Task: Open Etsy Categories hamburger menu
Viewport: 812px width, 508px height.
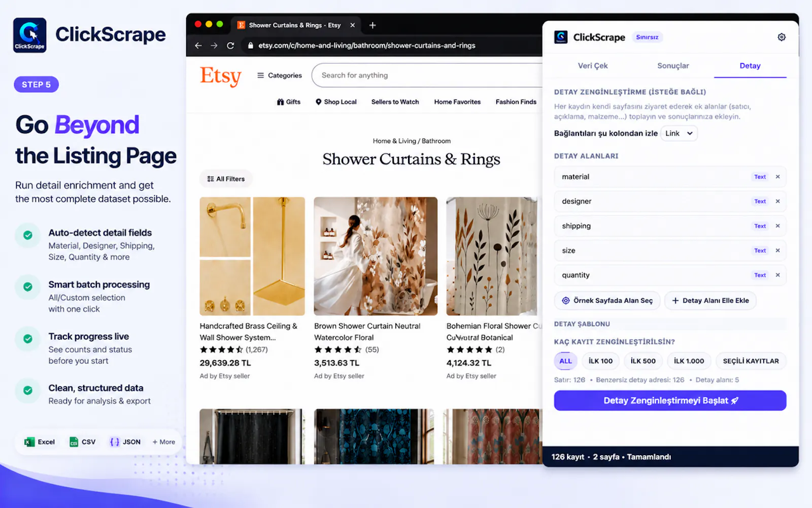Action: coord(280,75)
